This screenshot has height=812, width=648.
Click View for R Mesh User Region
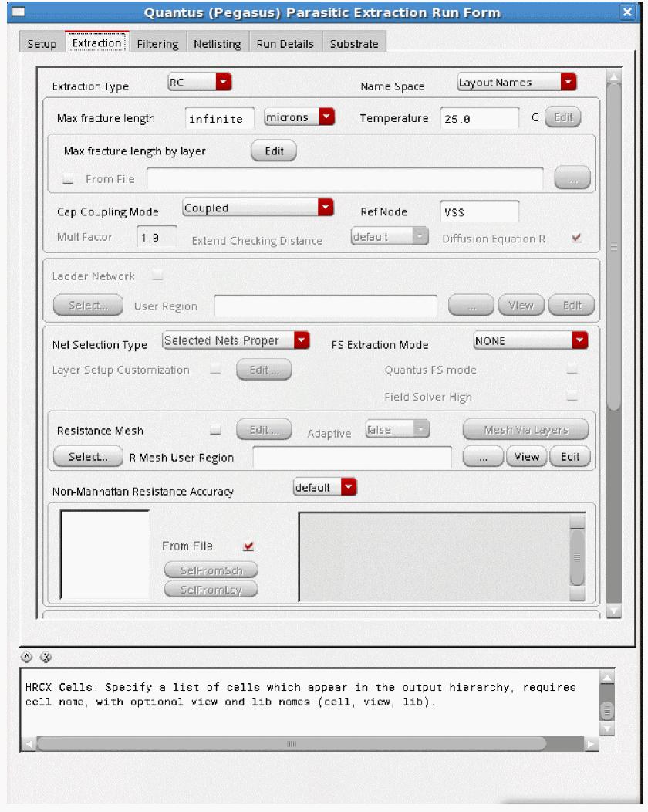[x=526, y=457]
